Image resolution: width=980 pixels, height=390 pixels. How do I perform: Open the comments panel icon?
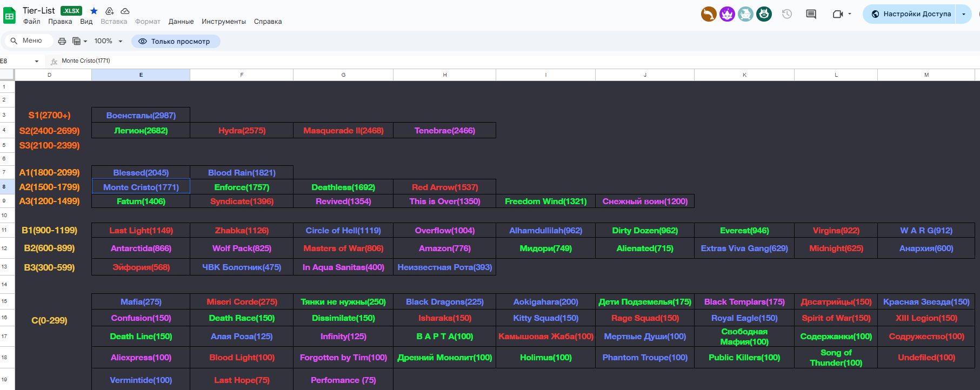pos(811,14)
